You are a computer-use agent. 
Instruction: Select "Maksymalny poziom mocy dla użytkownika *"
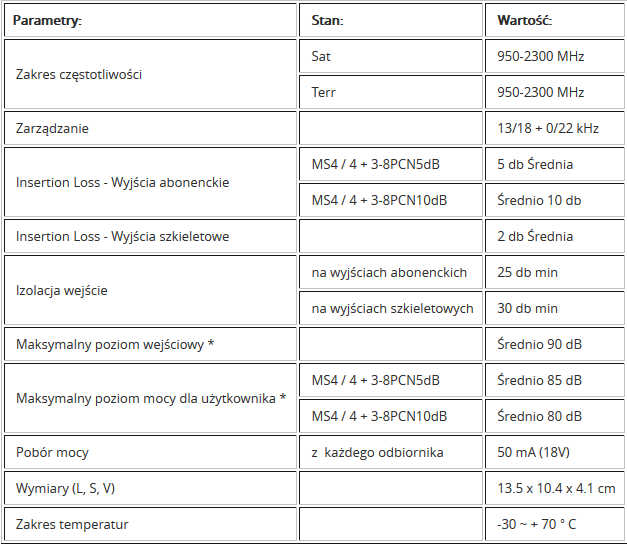[151, 398]
